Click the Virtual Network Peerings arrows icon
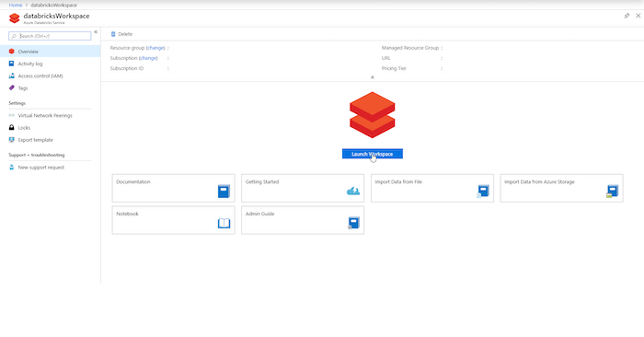Image resolution: width=644 pixels, height=337 pixels. pos(11,115)
